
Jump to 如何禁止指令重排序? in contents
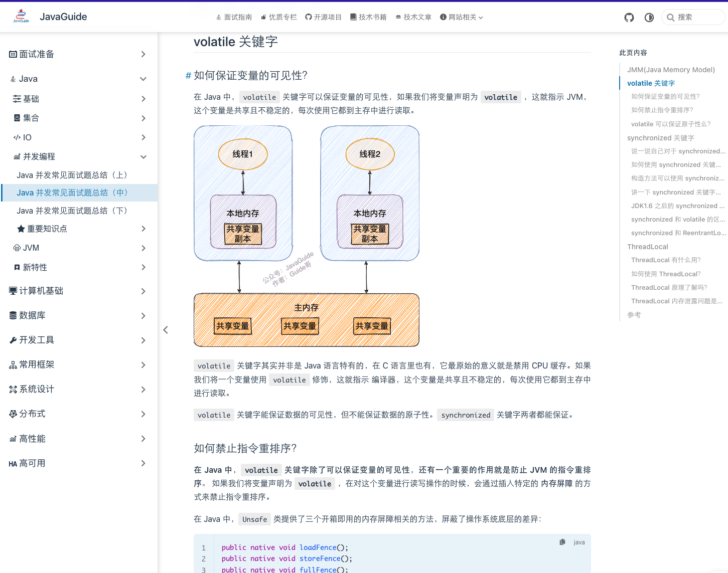click(x=662, y=110)
